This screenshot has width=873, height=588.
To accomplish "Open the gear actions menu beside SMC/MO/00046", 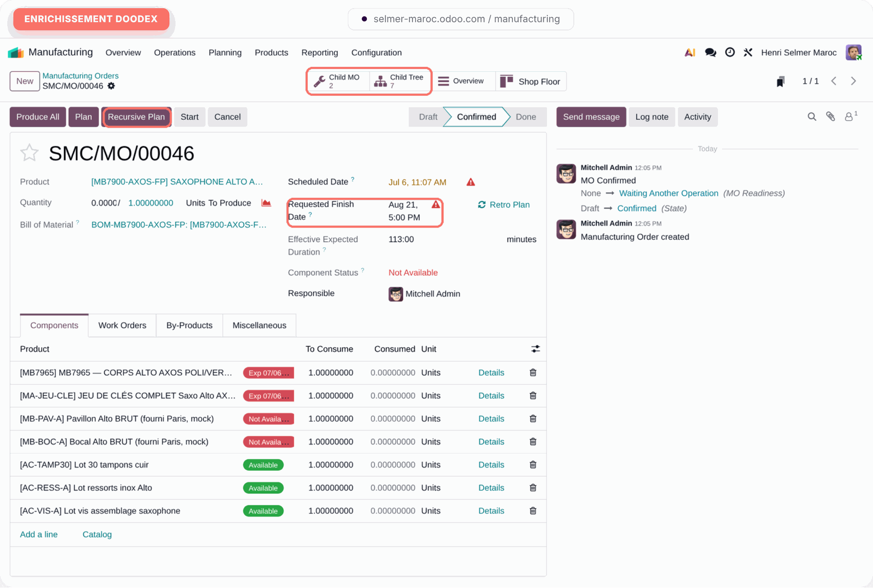I will [x=111, y=86].
